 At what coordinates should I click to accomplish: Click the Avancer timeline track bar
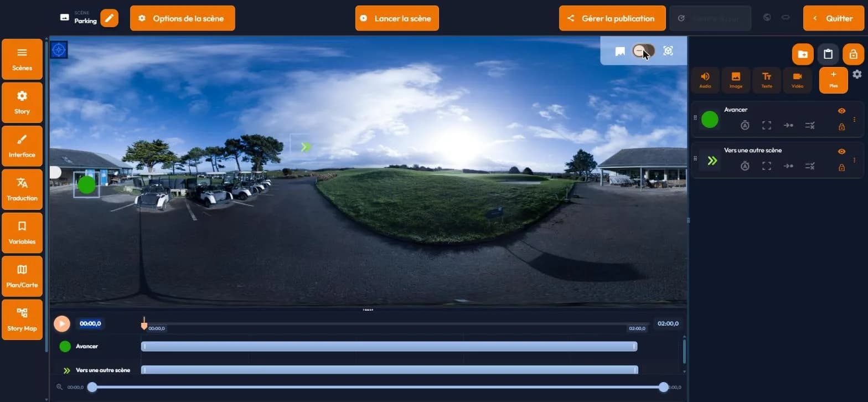pyautogui.click(x=389, y=347)
